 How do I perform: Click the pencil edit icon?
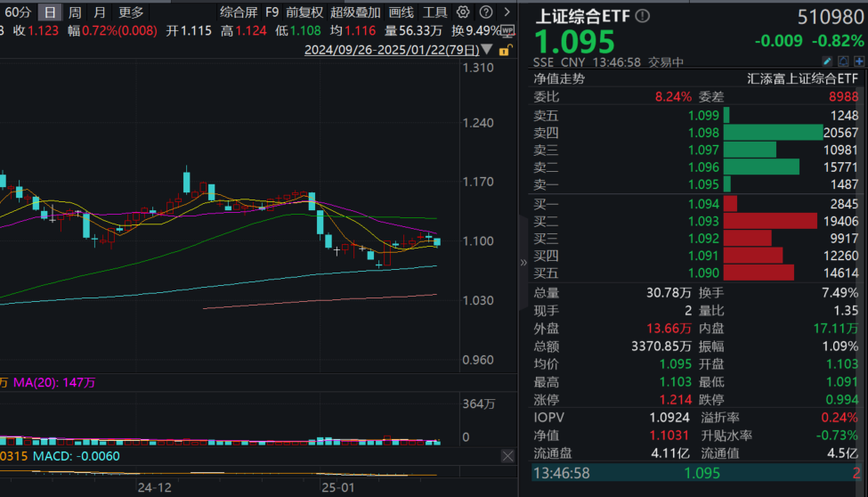827,61
